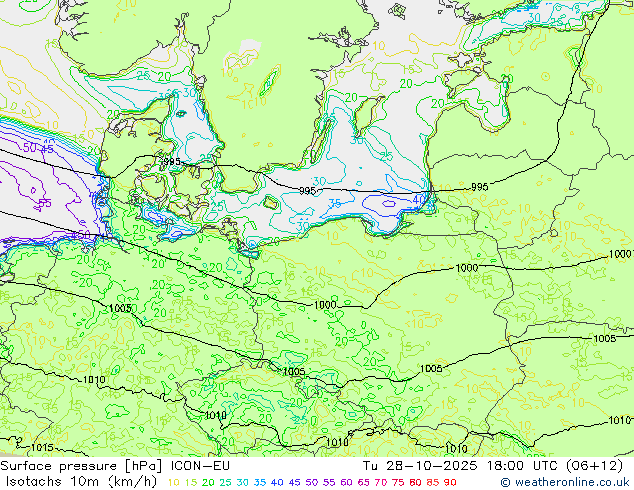Select the red "80" legend value
Viewport: 634px width, 490px height.
click(x=415, y=482)
